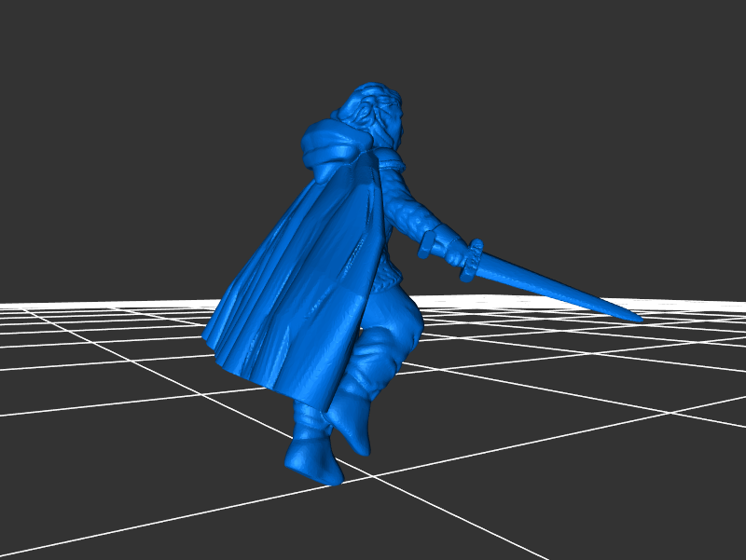Select the figure's hand gripping the sword
This screenshot has width=746, height=560.
455,252
